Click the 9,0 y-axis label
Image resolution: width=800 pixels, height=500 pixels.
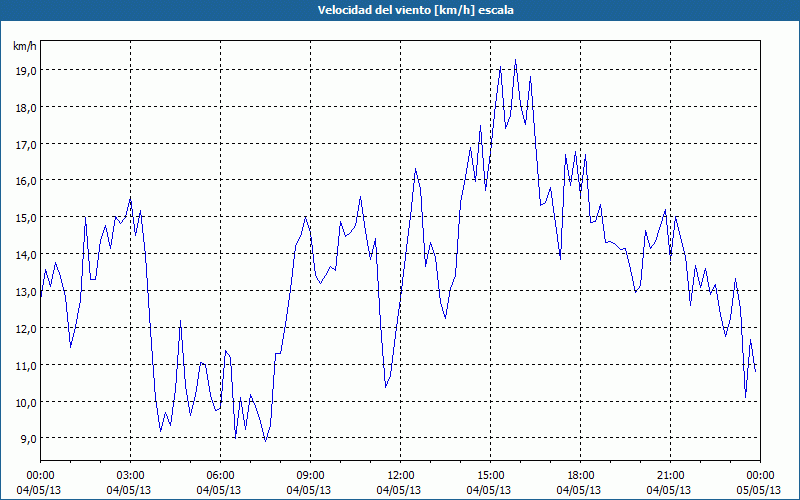(x=28, y=439)
